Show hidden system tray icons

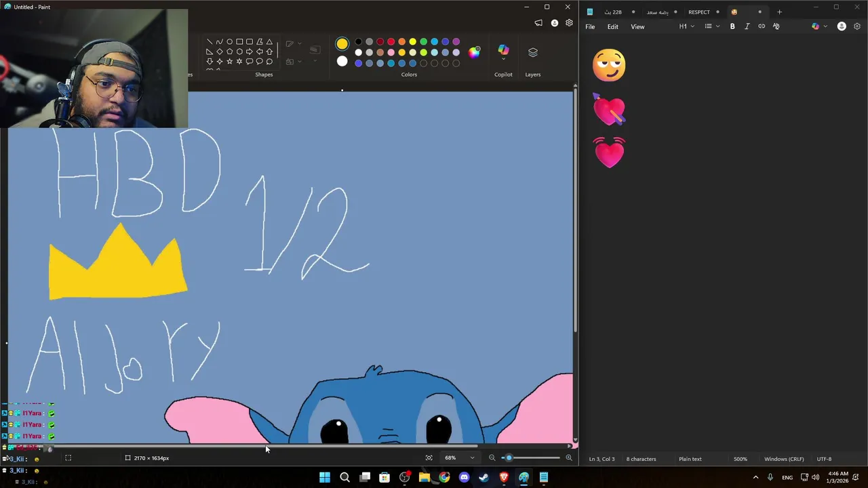[x=755, y=477]
